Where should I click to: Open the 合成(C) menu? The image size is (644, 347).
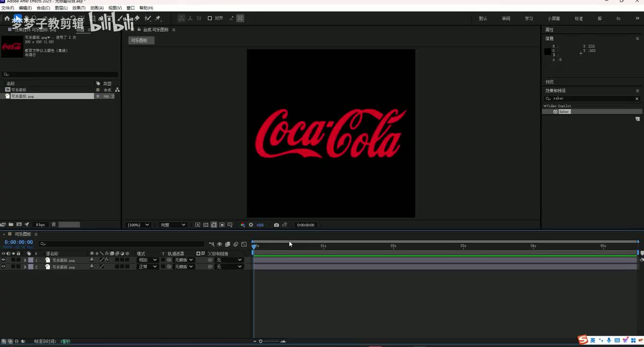click(x=43, y=8)
